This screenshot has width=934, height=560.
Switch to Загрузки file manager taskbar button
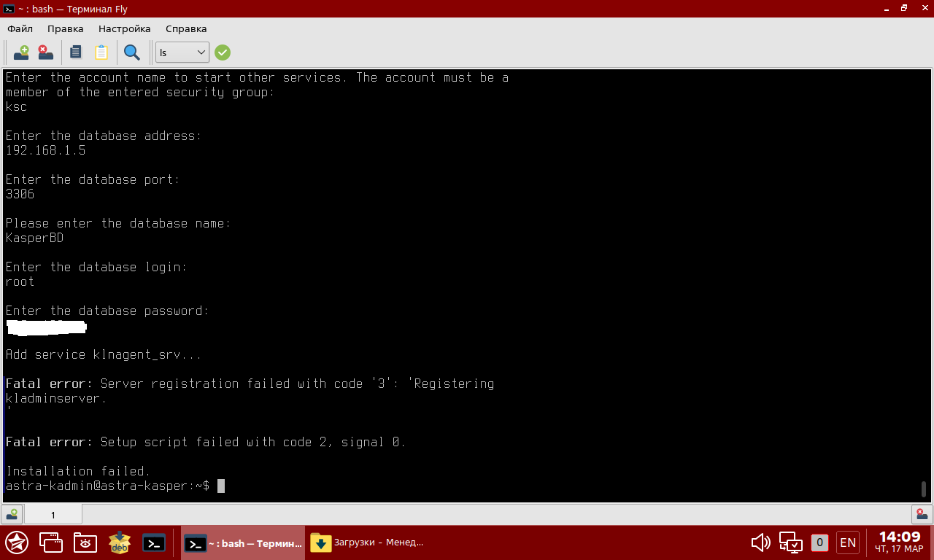point(368,542)
